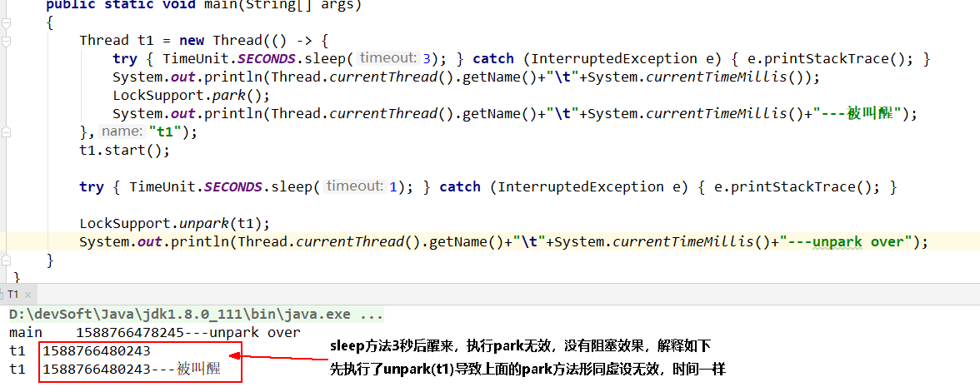Expand the folded java.exe command line
This screenshot has height=392, width=980.
[372, 315]
